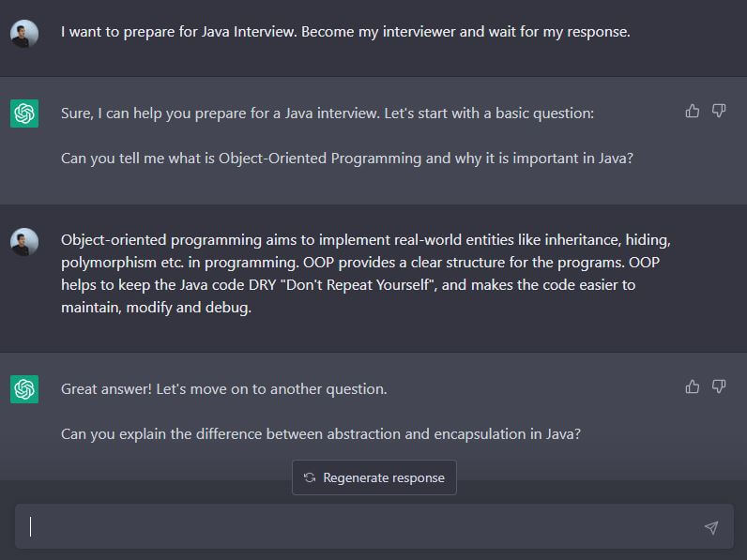Dislike the Object-Oriented Programming question response
Viewport: 747px width, 560px height.
[x=719, y=112]
